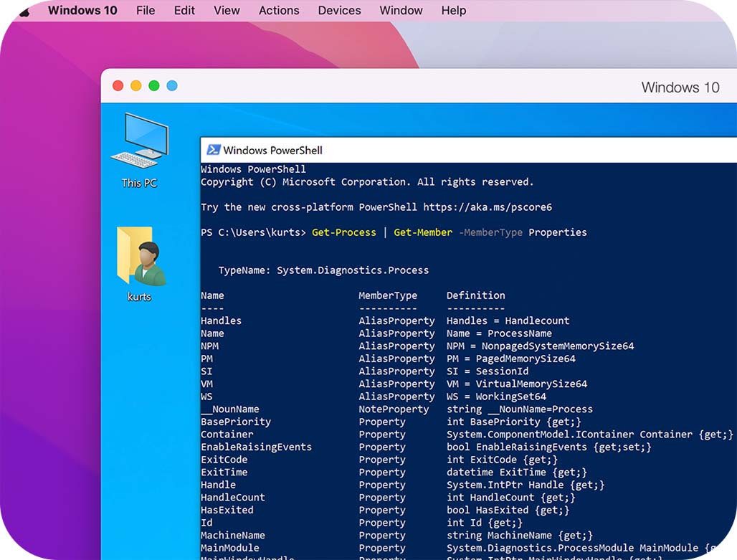737x560 pixels.
Task: Open the Actions menu
Action: point(279,10)
